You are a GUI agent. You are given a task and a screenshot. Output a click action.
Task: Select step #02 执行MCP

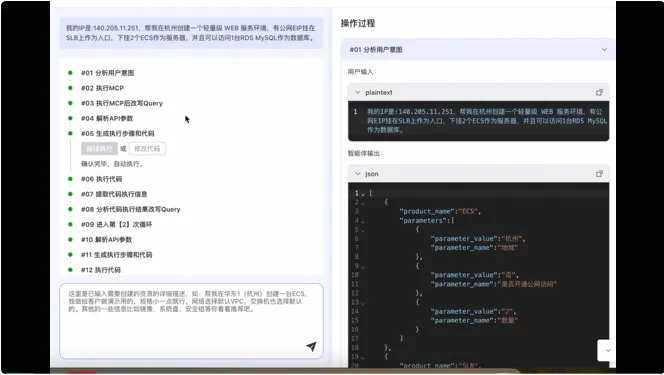click(102, 88)
